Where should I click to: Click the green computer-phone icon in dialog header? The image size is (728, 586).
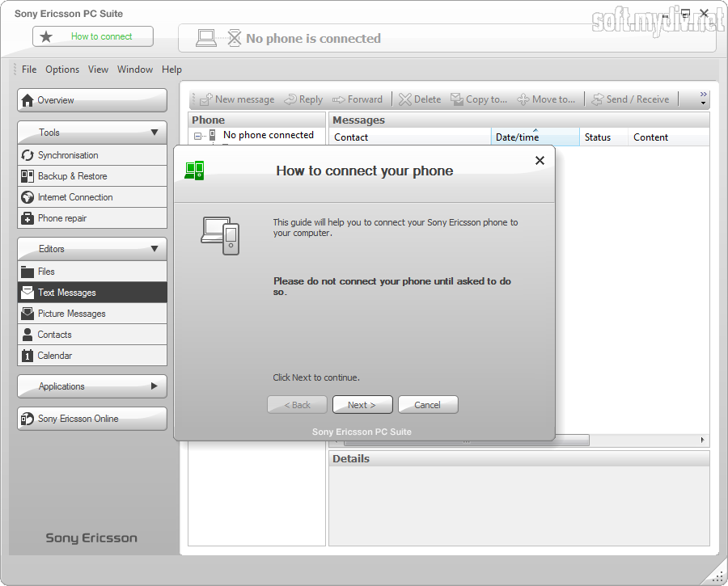point(194,171)
